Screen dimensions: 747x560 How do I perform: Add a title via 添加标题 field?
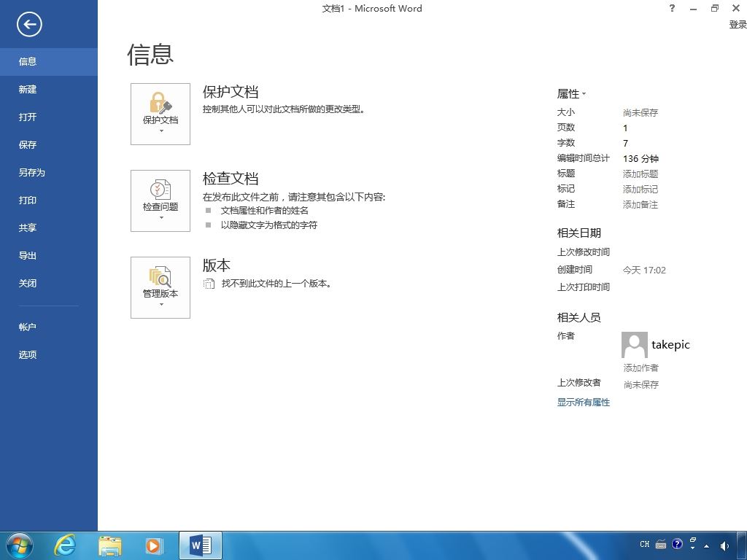click(x=640, y=174)
